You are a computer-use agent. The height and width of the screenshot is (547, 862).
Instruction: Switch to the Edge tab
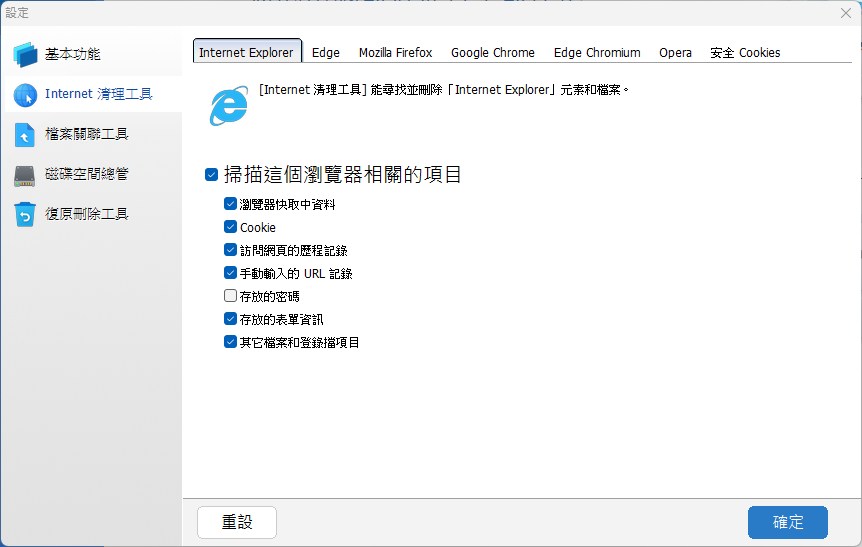pos(325,52)
